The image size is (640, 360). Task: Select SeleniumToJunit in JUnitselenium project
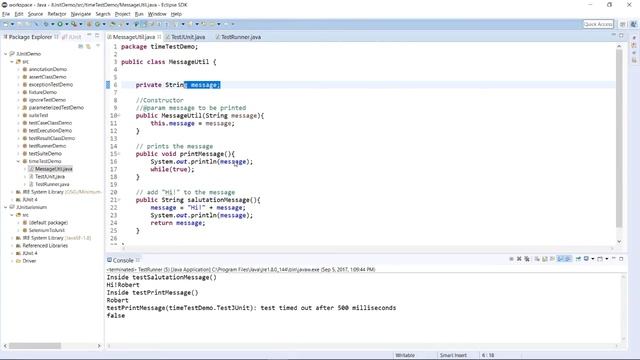(47, 230)
